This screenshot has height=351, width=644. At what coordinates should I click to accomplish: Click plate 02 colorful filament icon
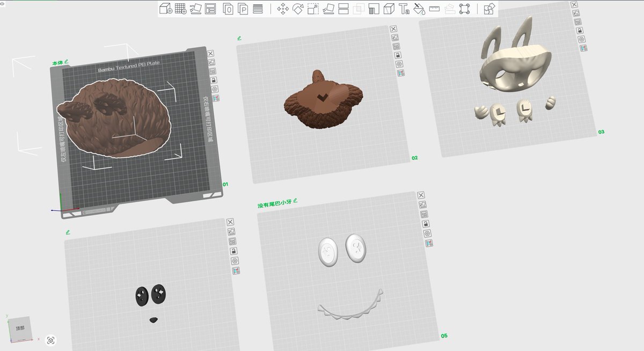point(400,73)
